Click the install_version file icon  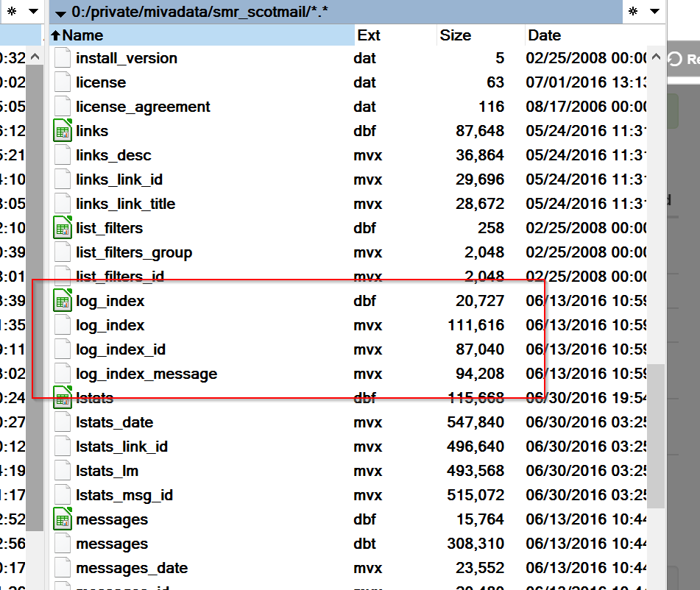click(x=63, y=58)
